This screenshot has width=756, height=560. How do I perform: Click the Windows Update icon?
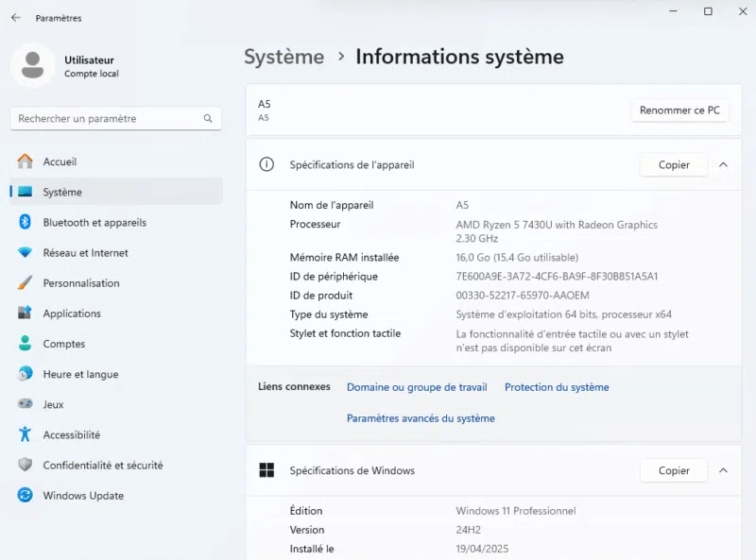tap(26, 496)
